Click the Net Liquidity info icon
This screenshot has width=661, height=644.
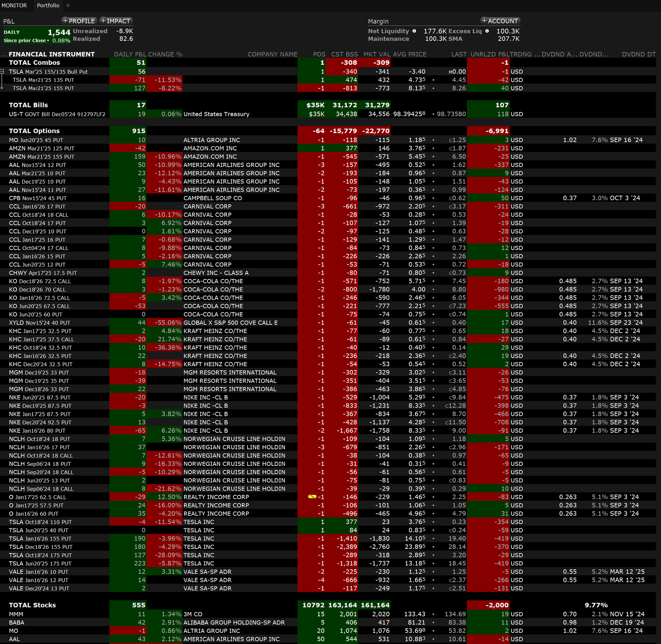(x=414, y=31)
